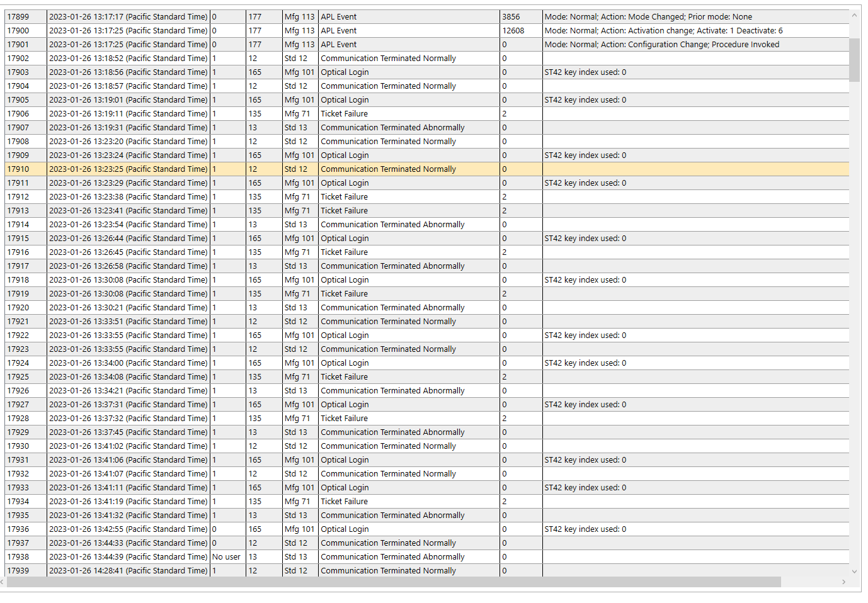Select row 17914 index cell
This screenshot has height=603, width=868.
(26, 225)
